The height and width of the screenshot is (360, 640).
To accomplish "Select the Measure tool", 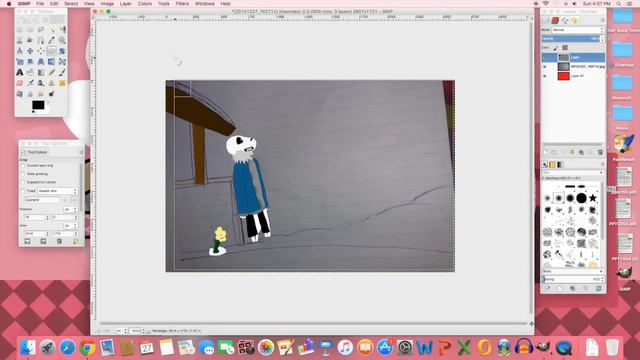I will tap(20, 51).
